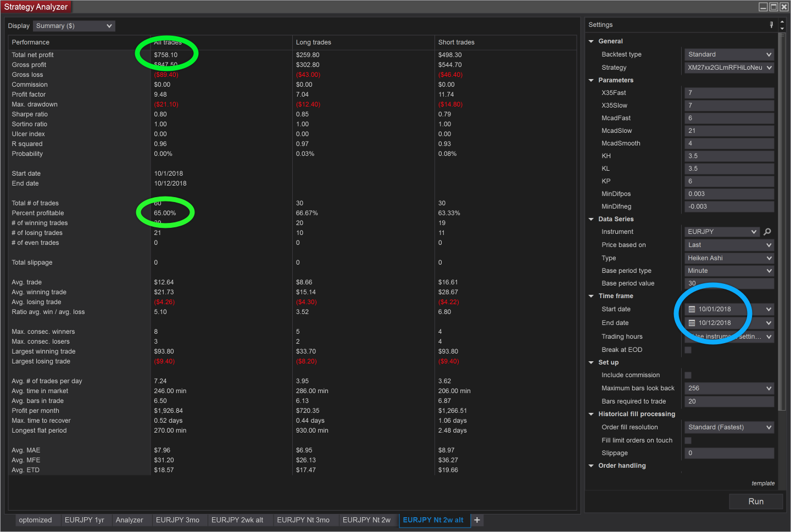This screenshot has height=532, width=791.
Task: Add a new tab with the plus icon
Action: pyautogui.click(x=477, y=520)
